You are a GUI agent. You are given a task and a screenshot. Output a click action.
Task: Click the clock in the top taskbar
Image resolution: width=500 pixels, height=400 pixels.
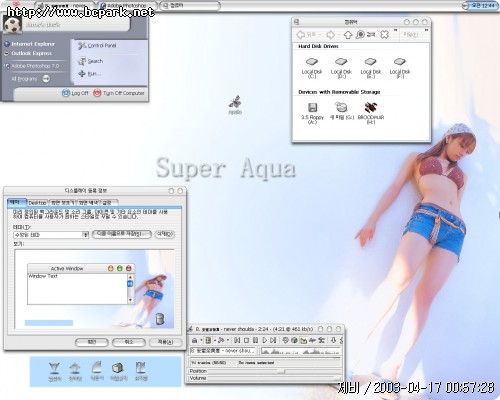coord(482,6)
